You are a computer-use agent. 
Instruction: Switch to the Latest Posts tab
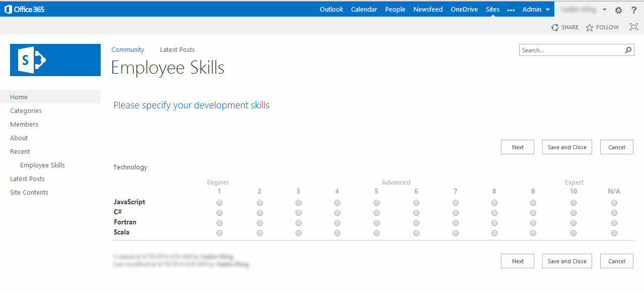point(177,49)
